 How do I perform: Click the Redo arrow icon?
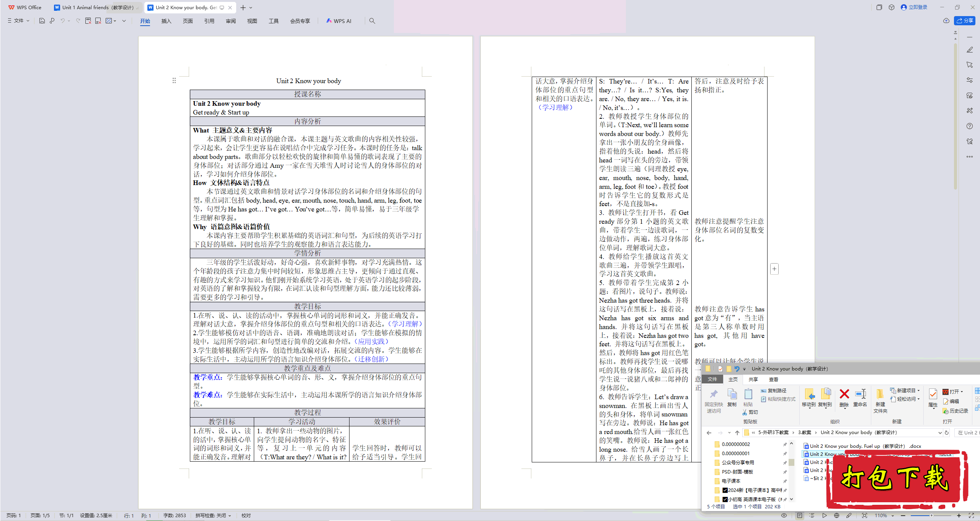(x=78, y=21)
